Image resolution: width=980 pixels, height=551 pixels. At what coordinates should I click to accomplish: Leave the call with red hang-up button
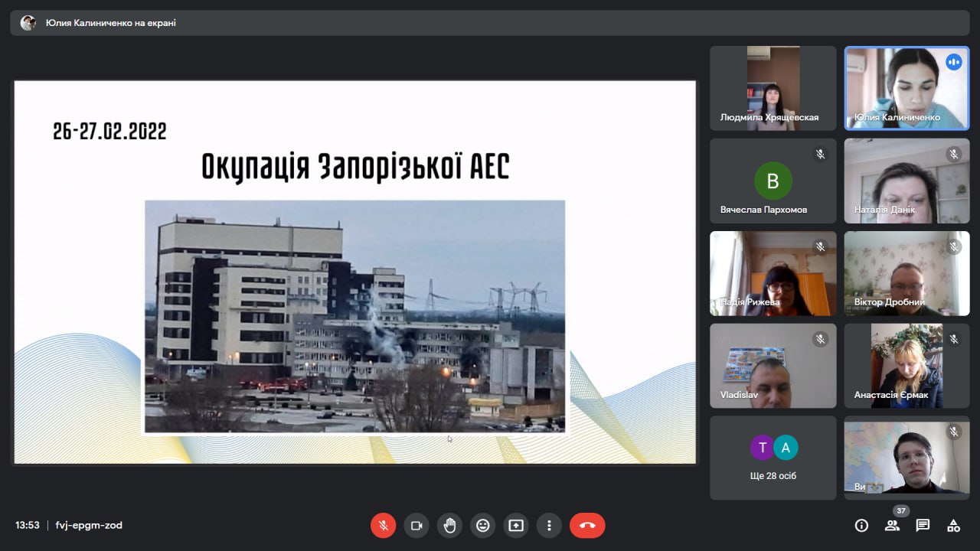point(587,526)
